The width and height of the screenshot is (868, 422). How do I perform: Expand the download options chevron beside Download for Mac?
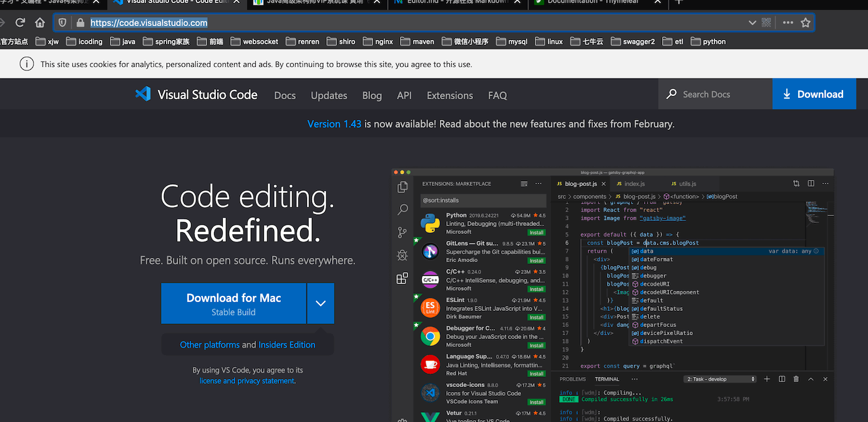point(321,303)
